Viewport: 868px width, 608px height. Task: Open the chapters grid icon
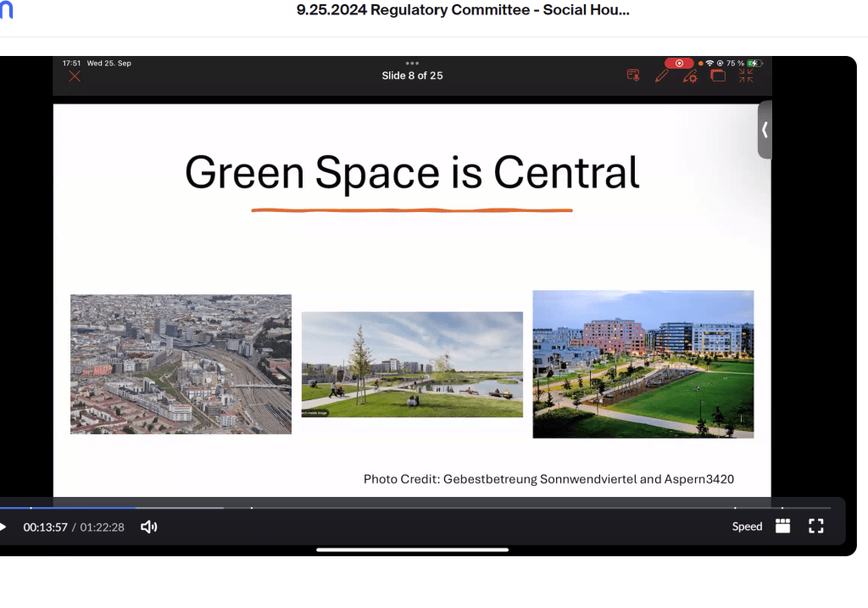[783, 527]
